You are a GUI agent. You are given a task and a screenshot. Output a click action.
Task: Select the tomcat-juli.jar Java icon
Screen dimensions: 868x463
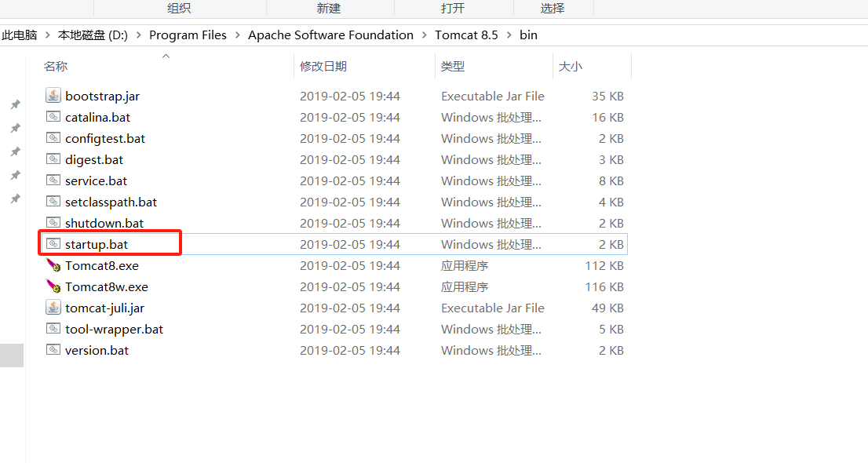[53, 308]
